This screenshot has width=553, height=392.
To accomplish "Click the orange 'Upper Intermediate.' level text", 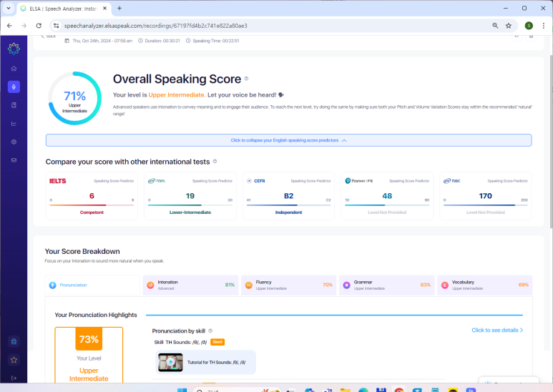I will [x=177, y=95].
